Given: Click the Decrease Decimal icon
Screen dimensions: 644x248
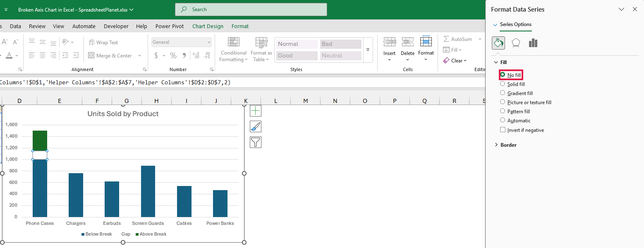Looking at the screenshot, I should [x=207, y=55].
